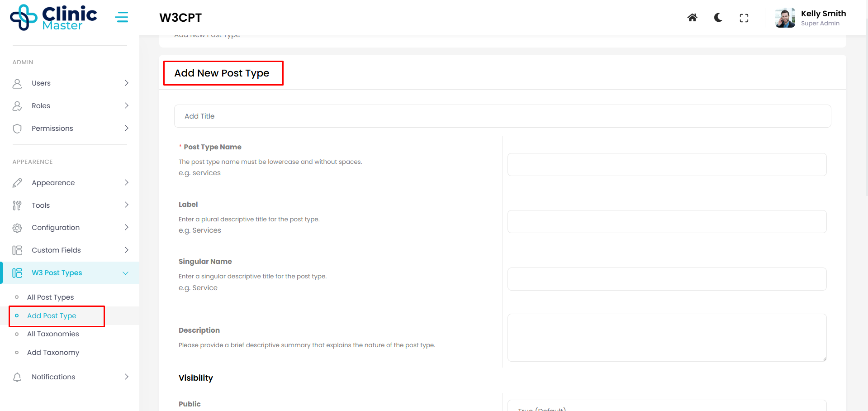Expand the Custom Fields chevron

pyautogui.click(x=127, y=250)
